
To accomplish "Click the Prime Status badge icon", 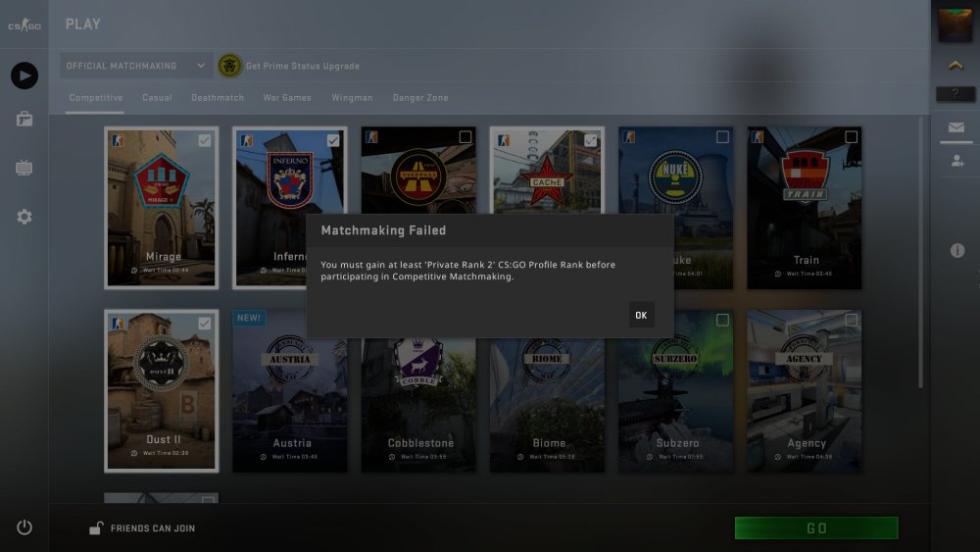I will pos(229,66).
